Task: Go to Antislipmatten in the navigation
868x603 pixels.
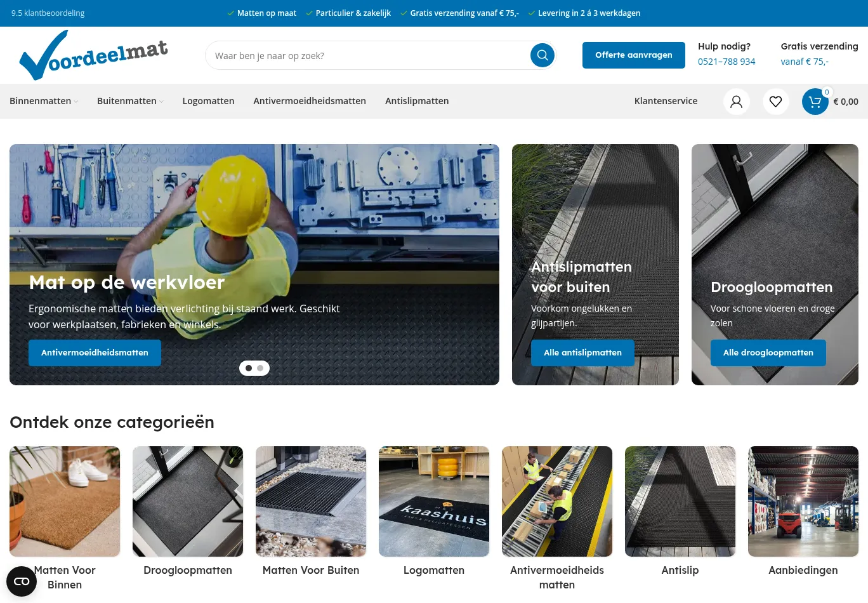Action: click(417, 101)
